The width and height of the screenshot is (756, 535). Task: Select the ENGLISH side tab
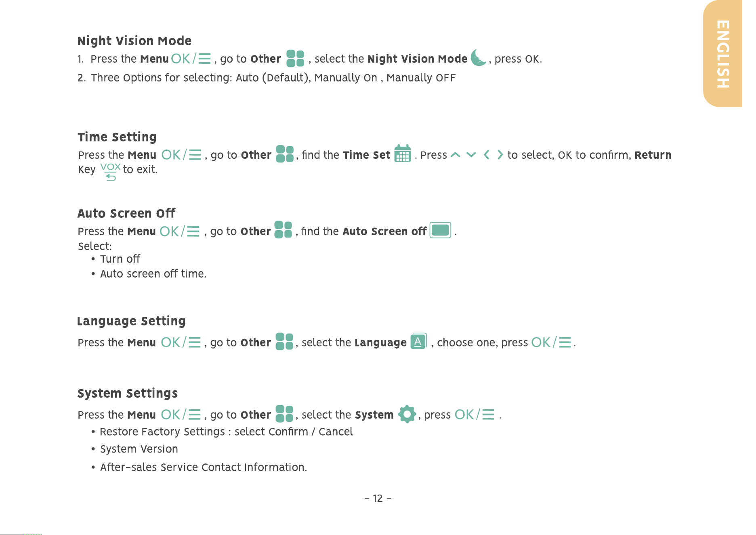click(722, 53)
